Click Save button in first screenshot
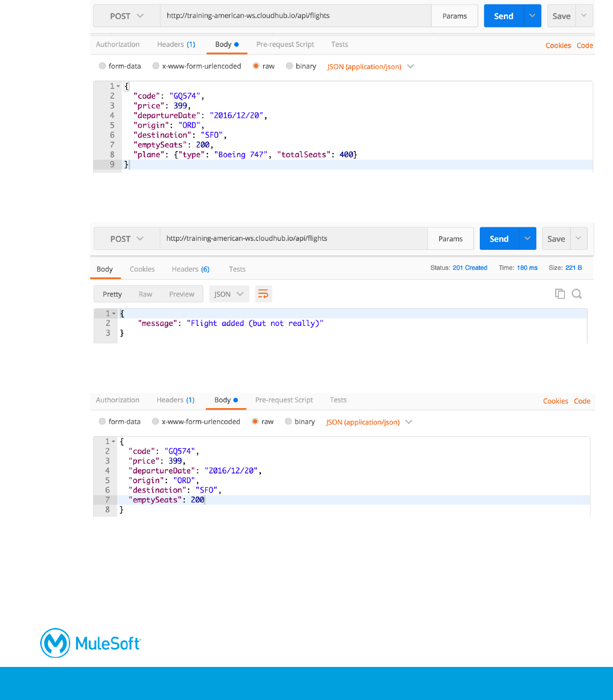 tap(561, 16)
